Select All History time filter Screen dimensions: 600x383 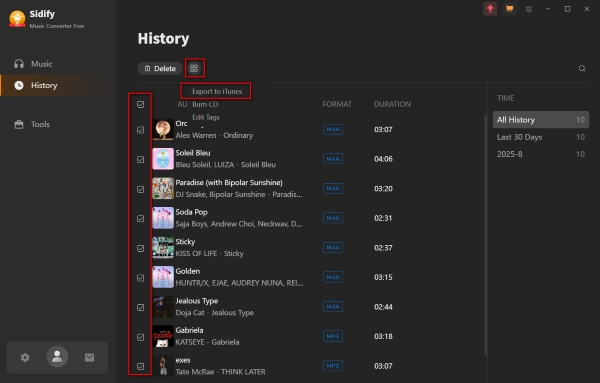(541, 120)
